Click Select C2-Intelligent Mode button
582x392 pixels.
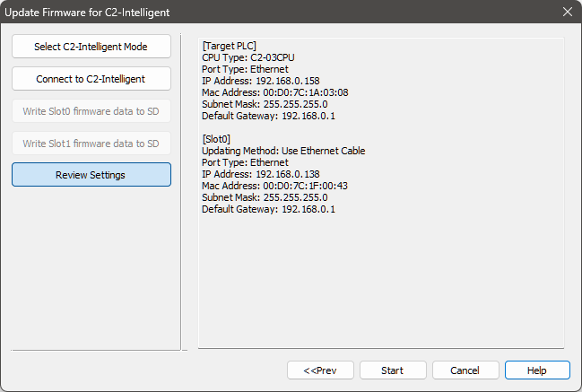91,47
